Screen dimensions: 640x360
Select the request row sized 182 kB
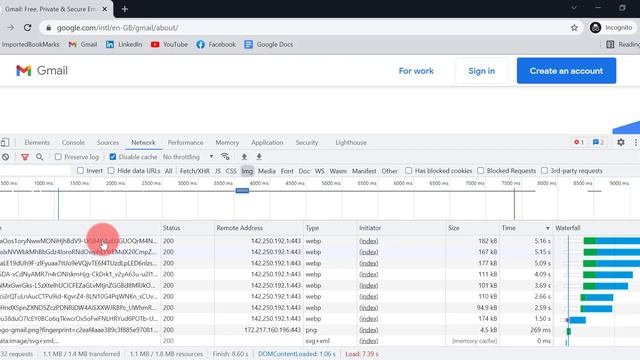click(x=320, y=241)
